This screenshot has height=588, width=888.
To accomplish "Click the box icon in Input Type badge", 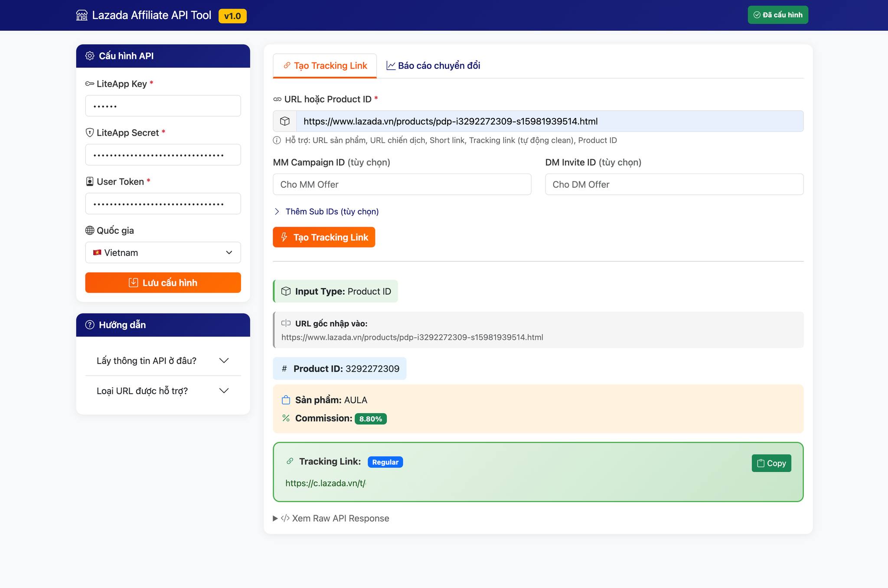I will pos(286,291).
